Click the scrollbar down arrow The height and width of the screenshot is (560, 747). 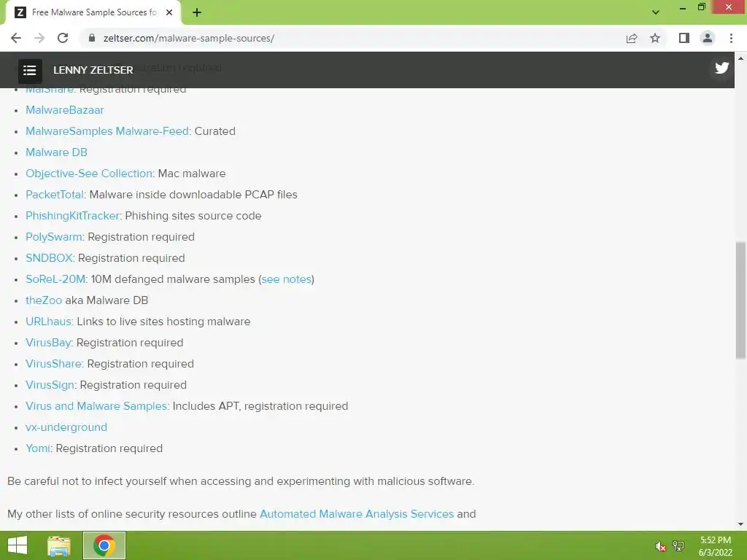coord(740,524)
